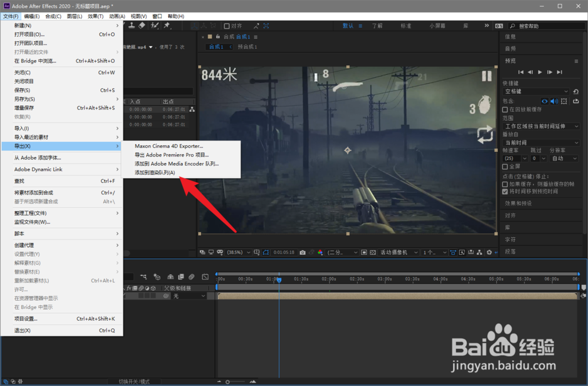
Task: Open grid and guide options icon
Action: click(x=256, y=252)
